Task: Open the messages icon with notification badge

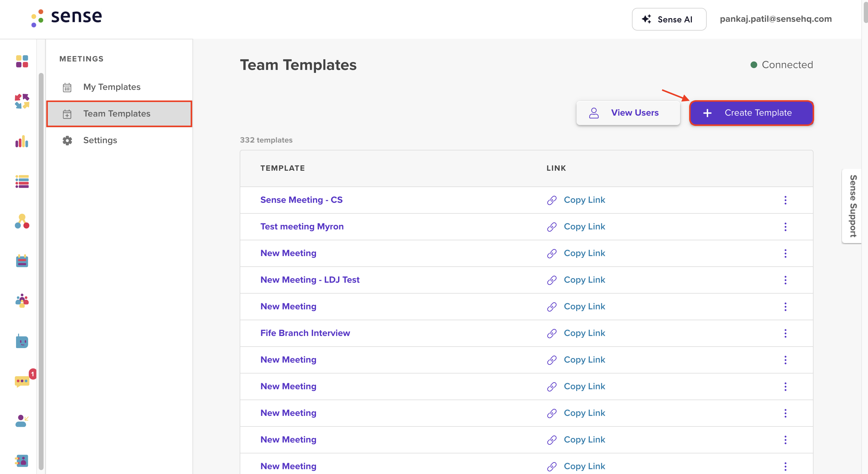Action: tap(23, 381)
